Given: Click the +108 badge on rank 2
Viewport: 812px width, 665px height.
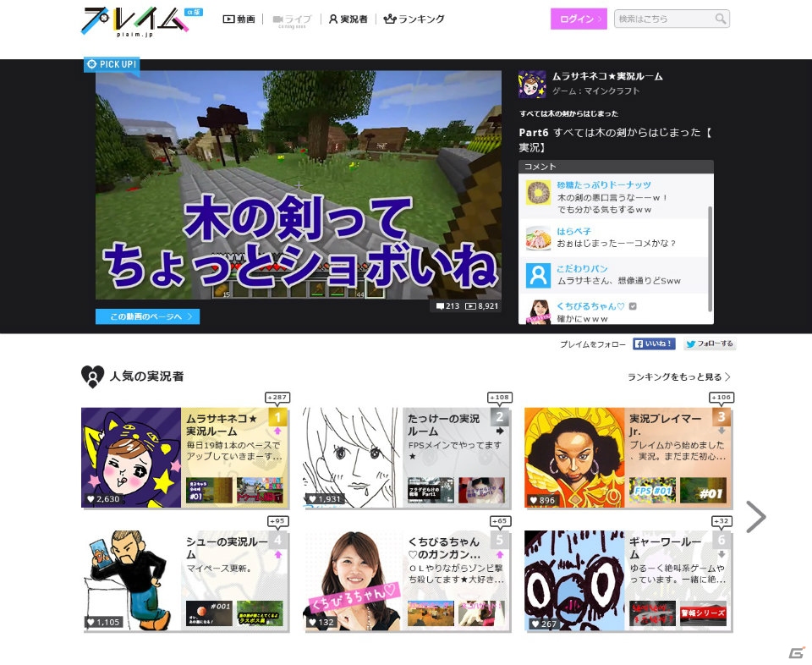Looking at the screenshot, I should point(499,398).
